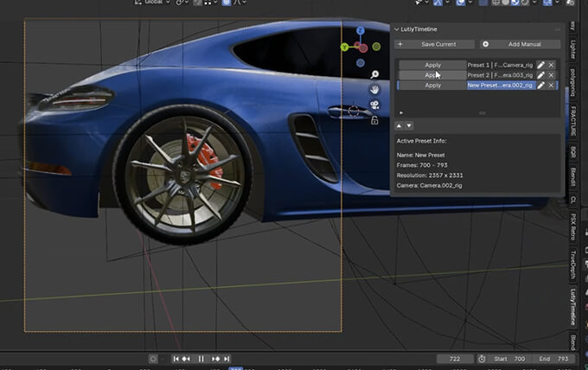588x370 pixels.
Task: Switch to the TrueDepth sidebar tab
Action: coord(572,266)
